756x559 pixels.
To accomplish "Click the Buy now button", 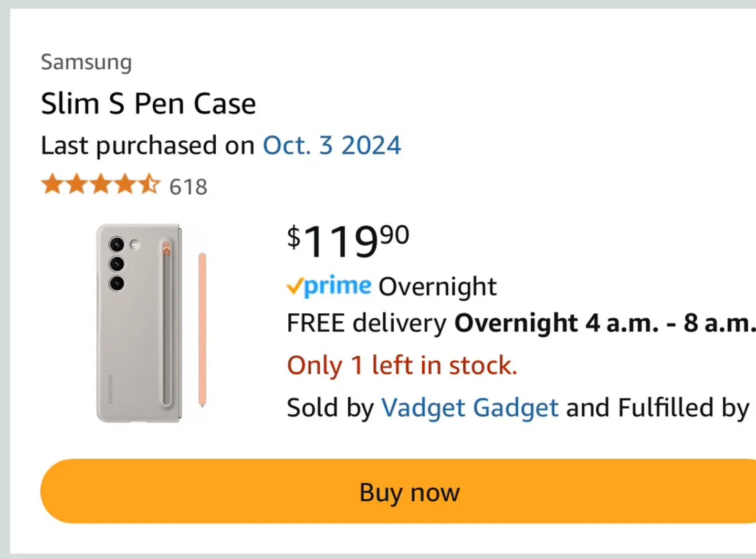I will [409, 492].
